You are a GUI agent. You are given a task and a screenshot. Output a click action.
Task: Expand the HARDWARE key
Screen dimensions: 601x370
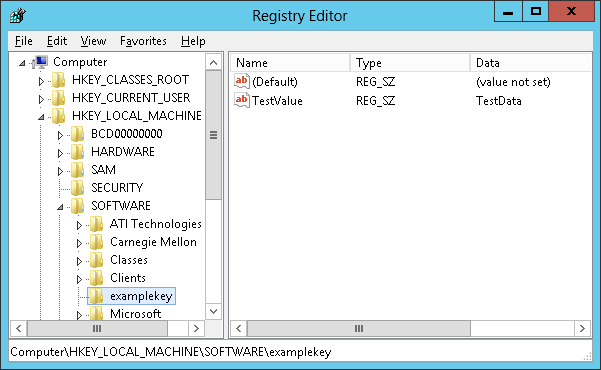click(x=60, y=153)
